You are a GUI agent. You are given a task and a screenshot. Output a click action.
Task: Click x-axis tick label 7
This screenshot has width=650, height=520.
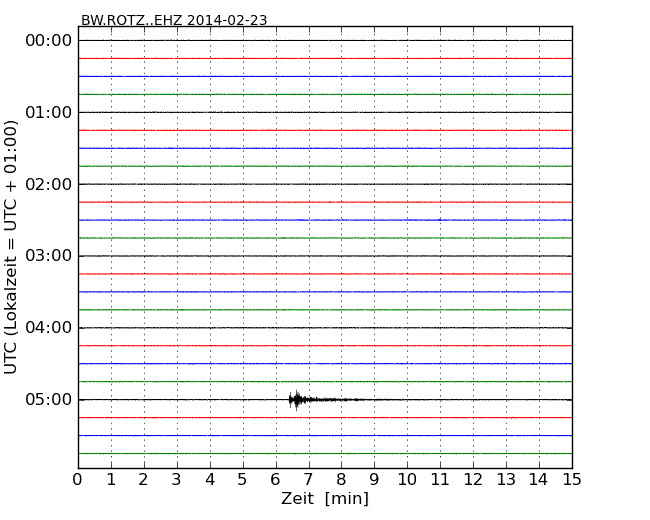(x=308, y=480)
